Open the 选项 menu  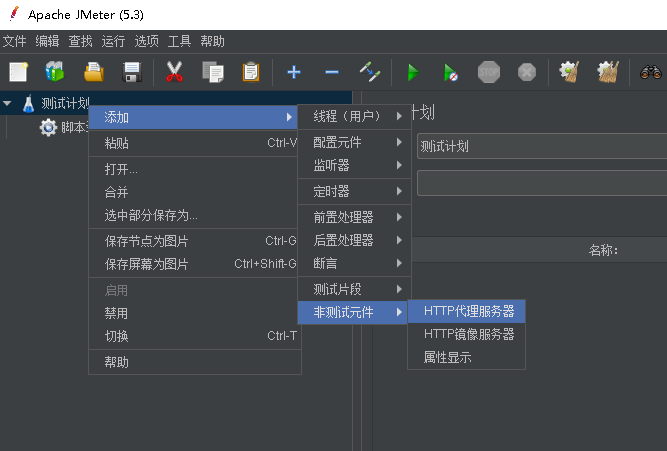point(146,41)
